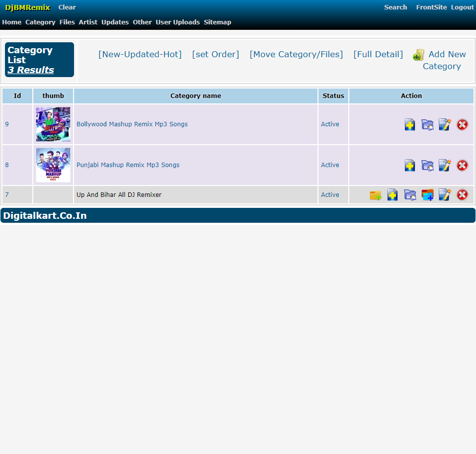
Task: Click red-blue folder plus icon in row 7
Action: [427, 195]
